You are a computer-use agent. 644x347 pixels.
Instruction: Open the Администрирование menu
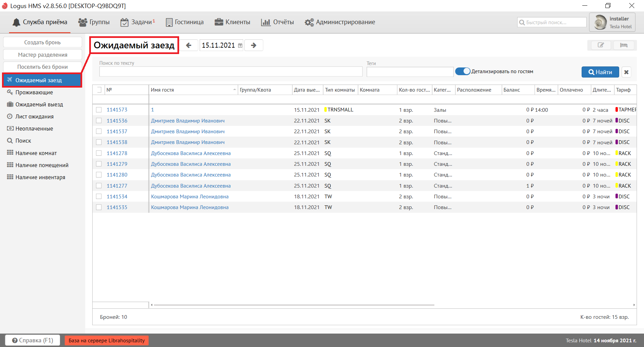pyautogui.click(x=340, y=22)
